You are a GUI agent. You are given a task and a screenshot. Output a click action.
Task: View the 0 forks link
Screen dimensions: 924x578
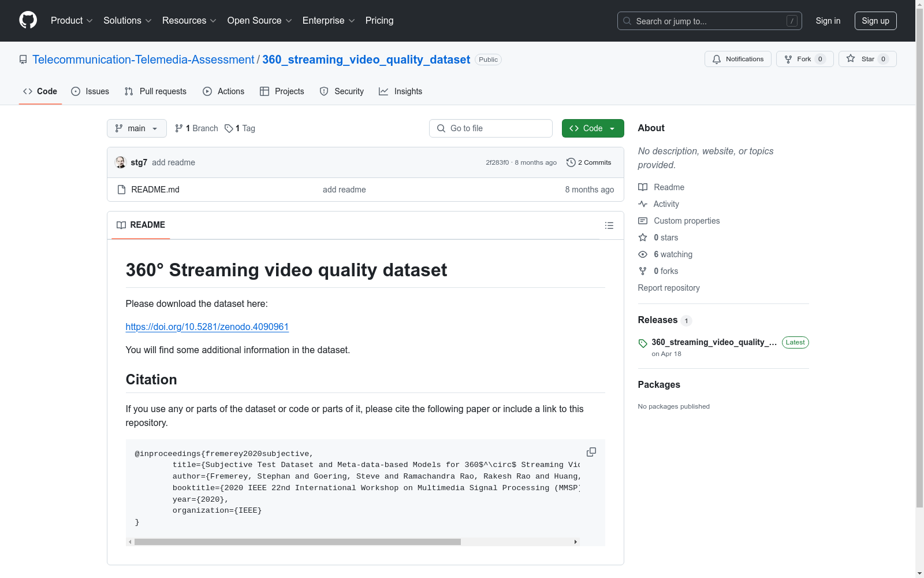tap(658, 271)
